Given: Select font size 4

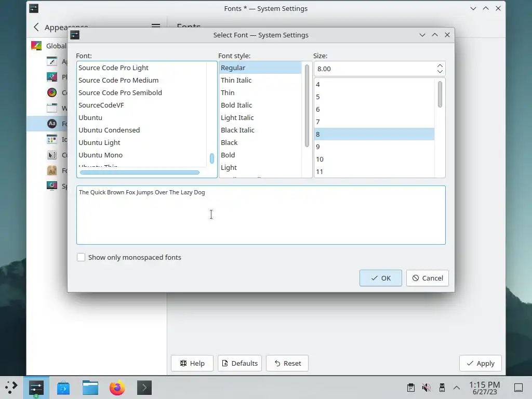Looking at the screenshot, I should 375,85.
